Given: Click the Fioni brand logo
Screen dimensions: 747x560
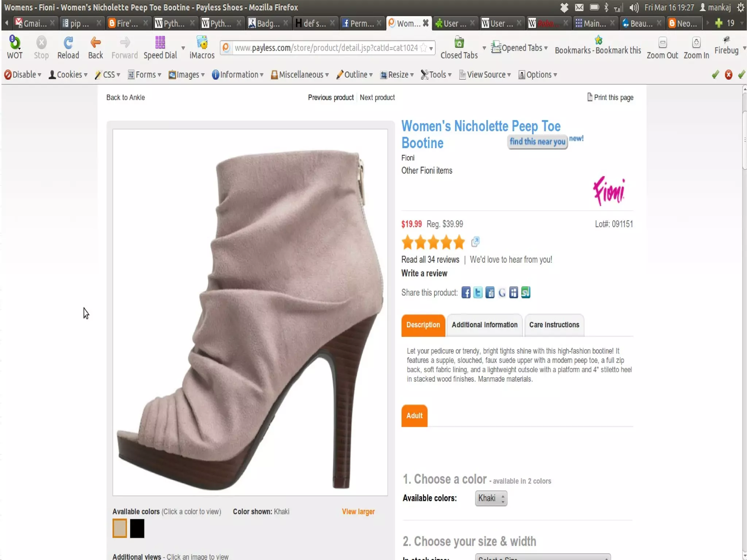Looking at the screenshot, I should [x=609, y=191].
